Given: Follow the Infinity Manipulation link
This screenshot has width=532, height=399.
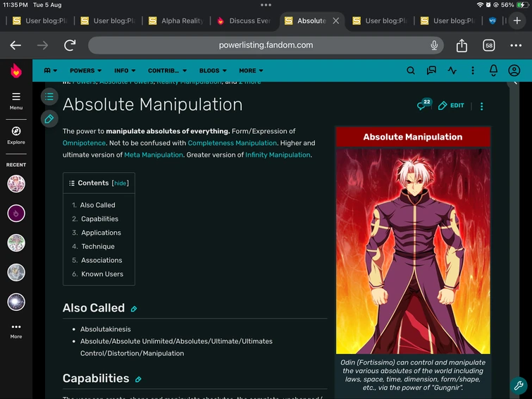Looking at the screenshot, I should click(278, 155).
